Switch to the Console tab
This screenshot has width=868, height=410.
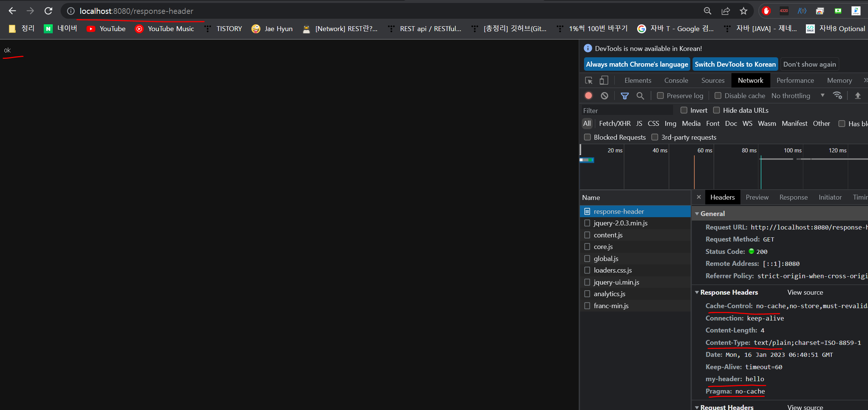coord(676,81)
